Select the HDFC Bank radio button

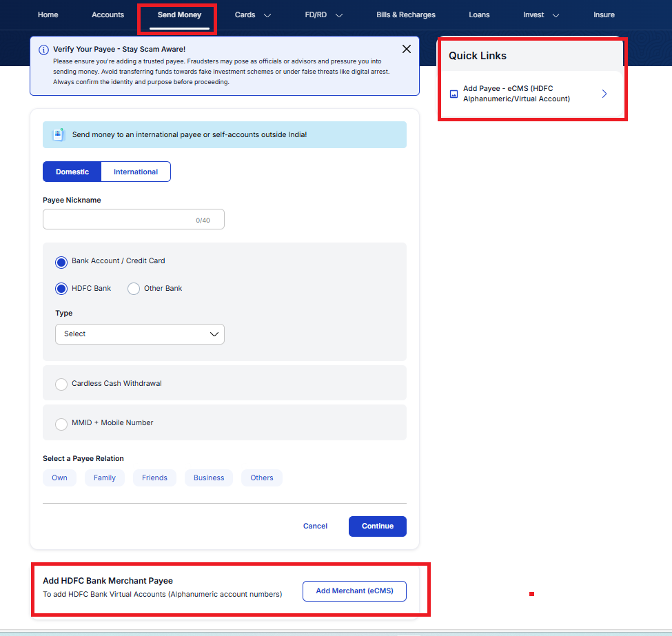tap(61, 289)
